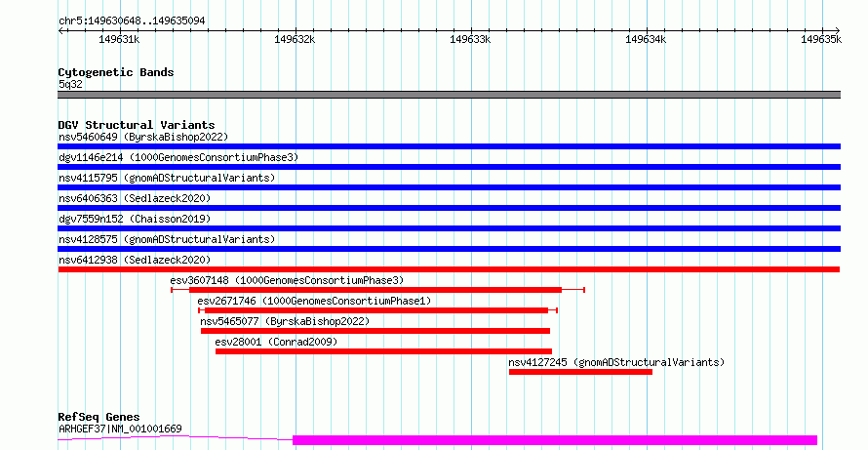Screen dimensions: 868x450
Task: Open nsv4115795 (gnomADStructuralVariants) label
Action: tap(167, 178)
